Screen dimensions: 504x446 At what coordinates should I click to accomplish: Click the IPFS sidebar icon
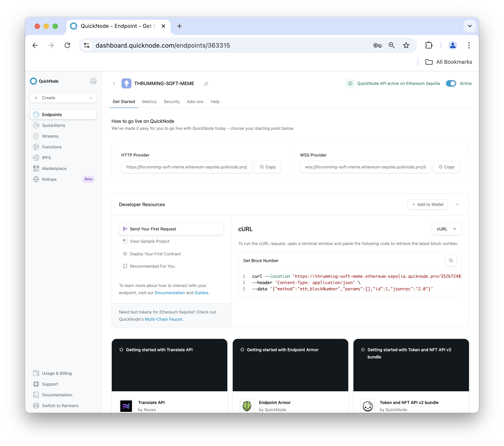(x=36, y=158)
